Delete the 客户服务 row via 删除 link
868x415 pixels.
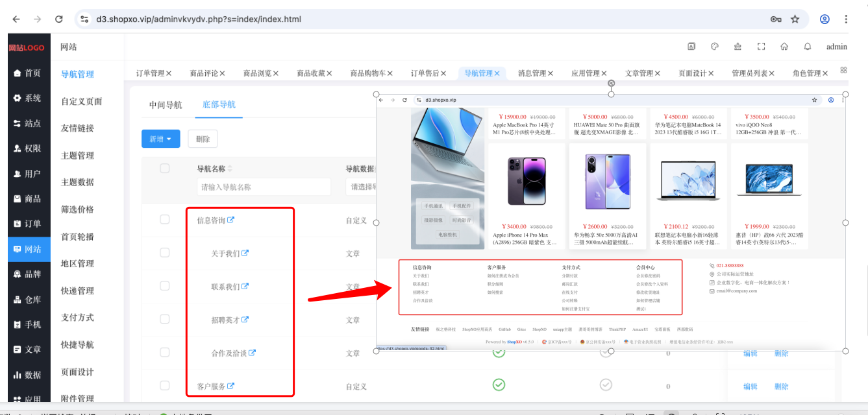(x=782, y=386)
